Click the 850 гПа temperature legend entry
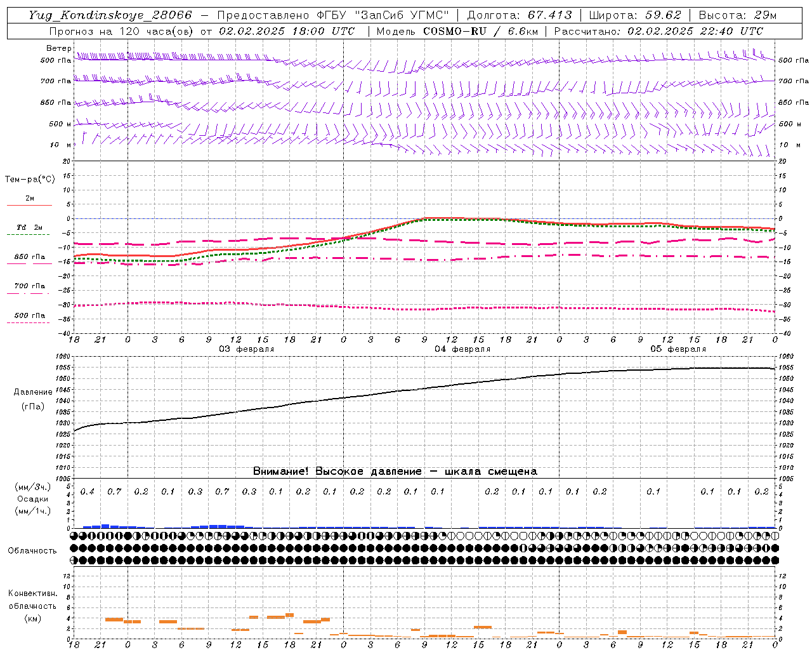The image size is (812, 650). [29, 257]
